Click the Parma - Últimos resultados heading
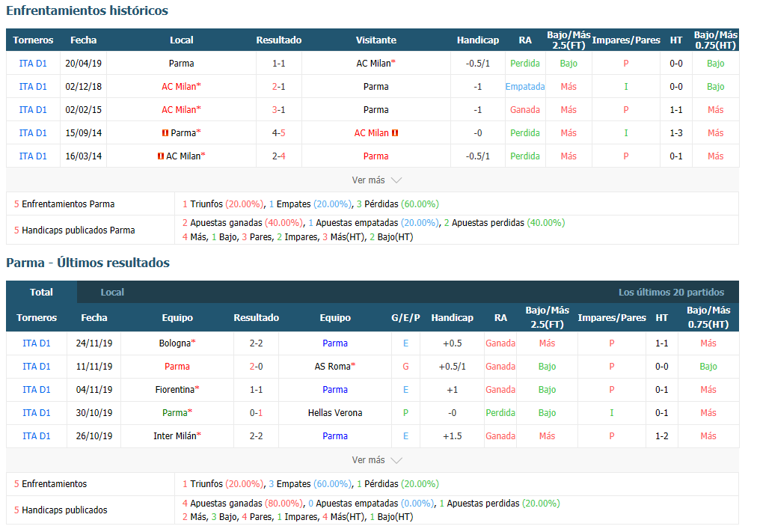Image resolution: width=760 pixels, height=532 pixels. (x=88, y=263)
